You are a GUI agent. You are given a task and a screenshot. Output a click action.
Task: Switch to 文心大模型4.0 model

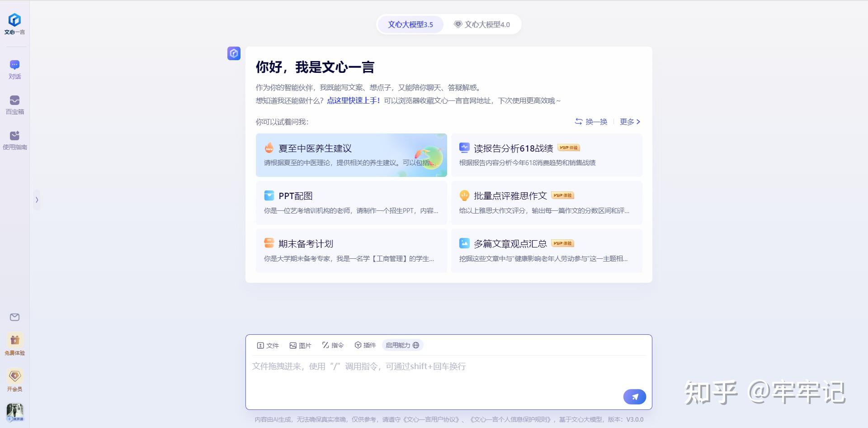tap(482, 24)
